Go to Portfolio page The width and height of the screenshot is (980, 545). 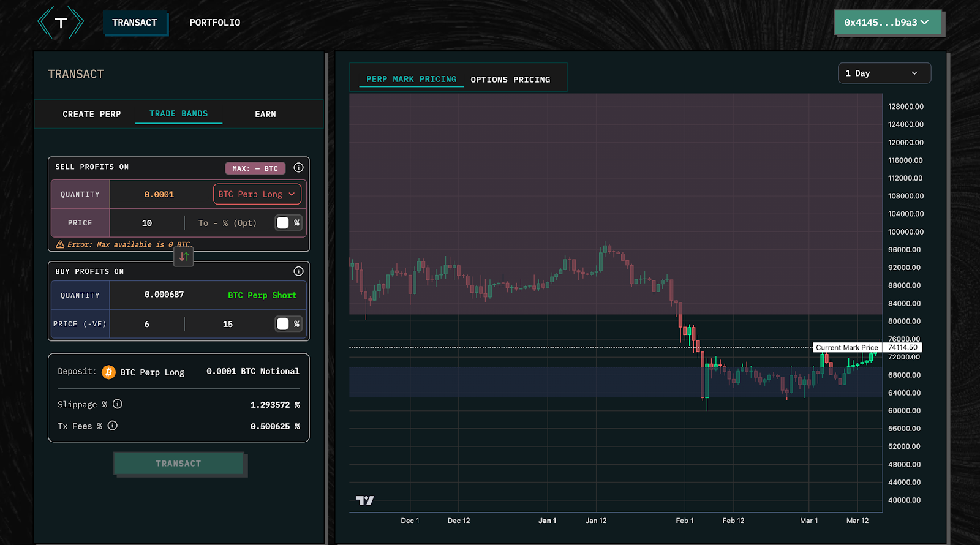tap(214, 23)
